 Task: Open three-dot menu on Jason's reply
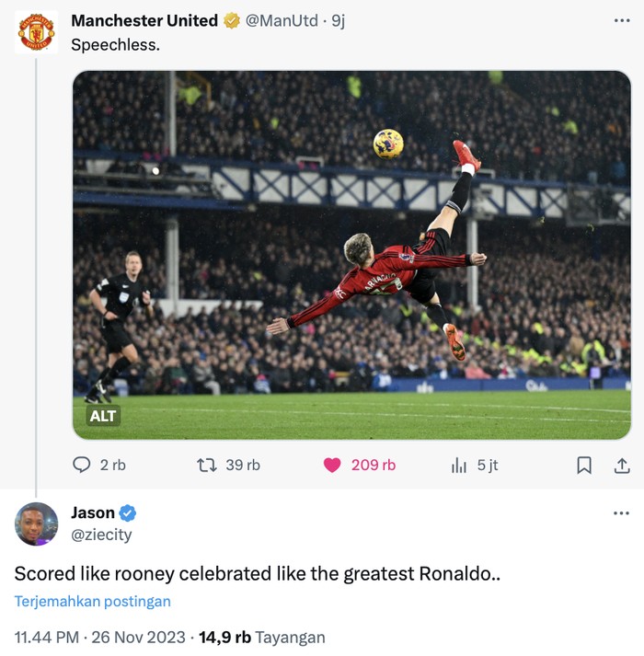[621, 512]
